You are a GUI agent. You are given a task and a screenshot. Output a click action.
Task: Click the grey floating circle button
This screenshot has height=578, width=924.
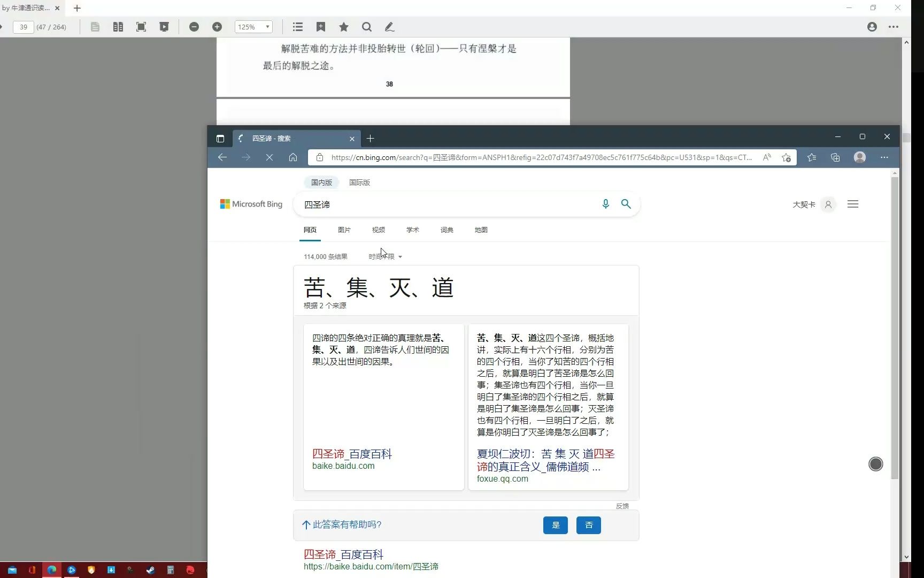pos(876,464)
